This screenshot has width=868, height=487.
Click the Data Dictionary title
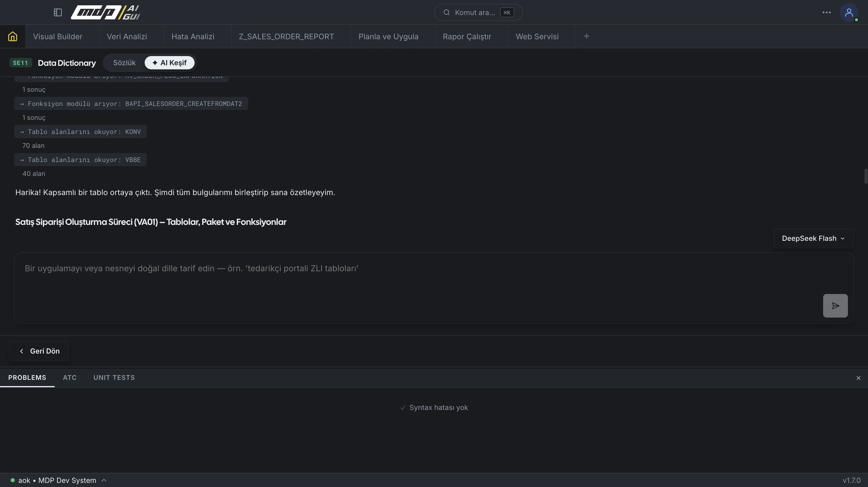pyautogui.click(x=67, y=63)
